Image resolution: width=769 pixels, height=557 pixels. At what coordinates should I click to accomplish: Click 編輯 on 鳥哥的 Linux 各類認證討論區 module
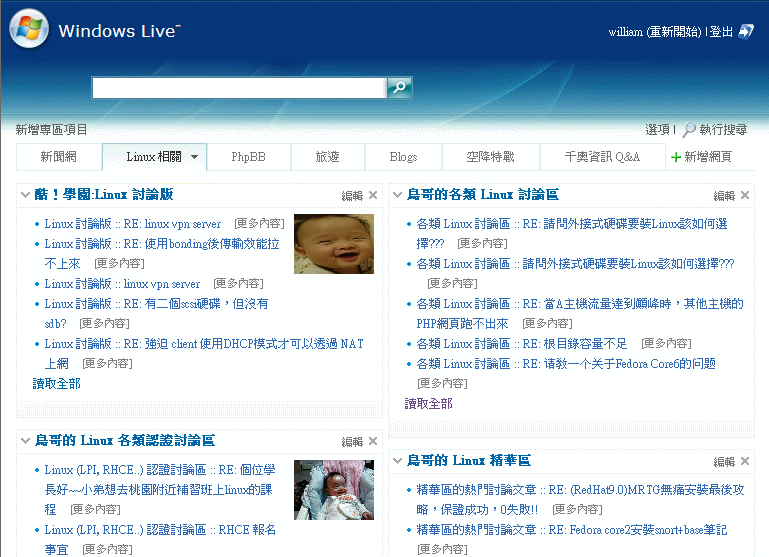(x=352, y=442)
